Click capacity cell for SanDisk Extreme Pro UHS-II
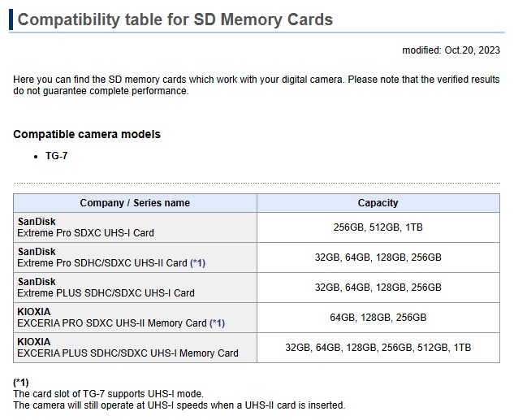The height and width of the screenshot is (420, 514). pyautogui.click(x=378, y=258)
